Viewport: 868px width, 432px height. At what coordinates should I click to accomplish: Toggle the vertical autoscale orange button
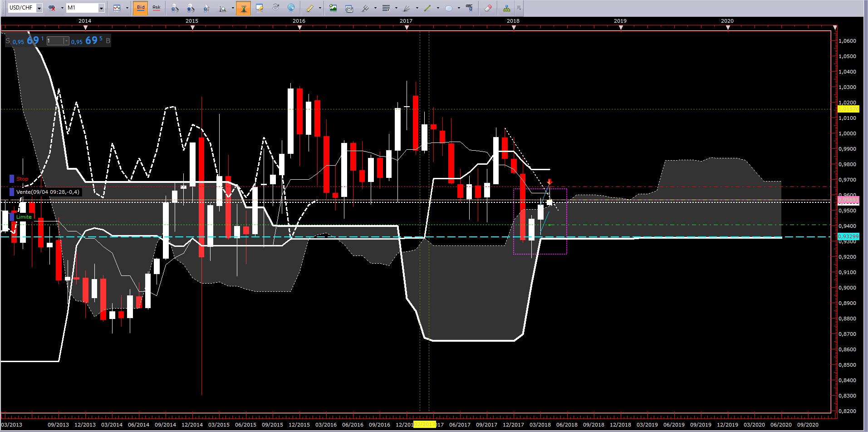coord(244,8)
